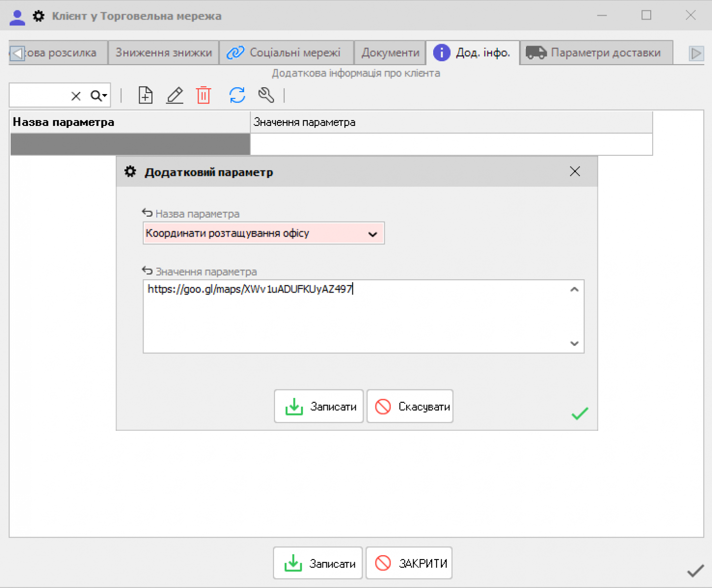Viewport: 712px width, 588px height.
Task: Click the green checkmark in dialog
Action: (580, 414)
